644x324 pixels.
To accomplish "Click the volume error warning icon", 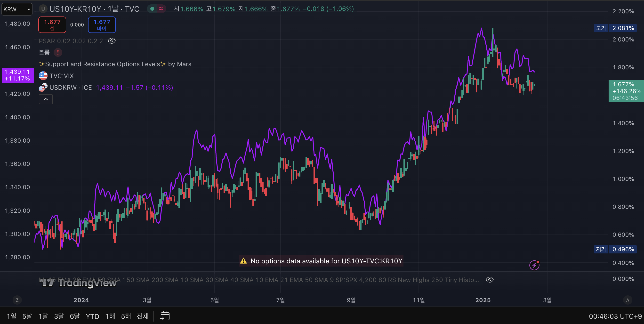I will [58, 52].
